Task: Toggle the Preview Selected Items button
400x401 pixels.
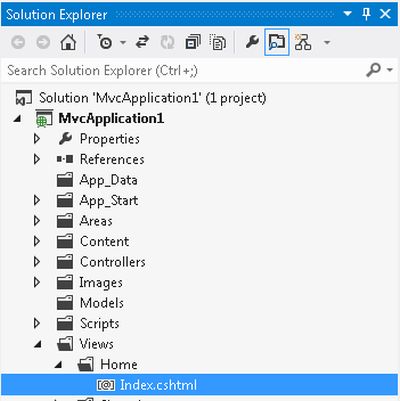Action: pos(277,42)
